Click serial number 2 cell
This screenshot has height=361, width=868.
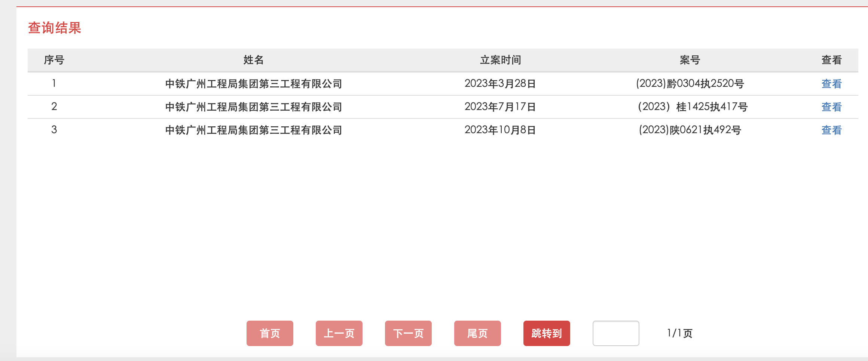tap(54, 107)
